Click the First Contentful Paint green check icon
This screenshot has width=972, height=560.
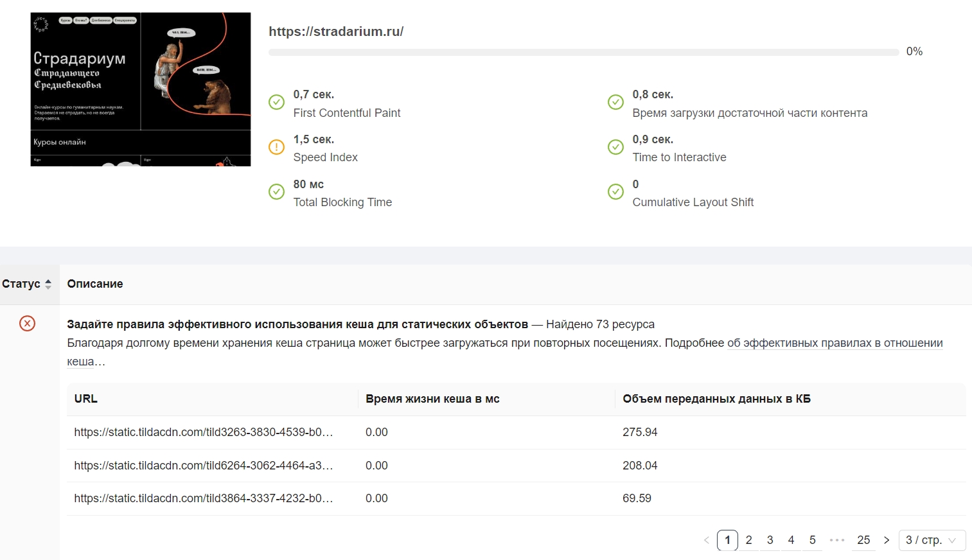click(x=276, y=102)
